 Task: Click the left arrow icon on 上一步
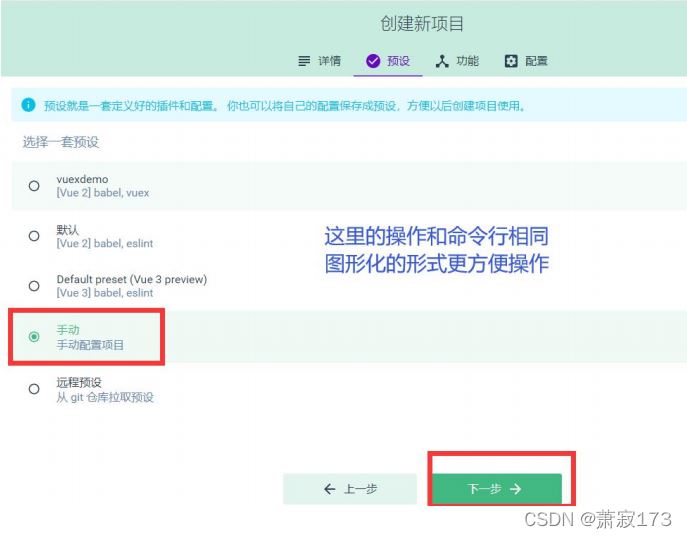330,489
